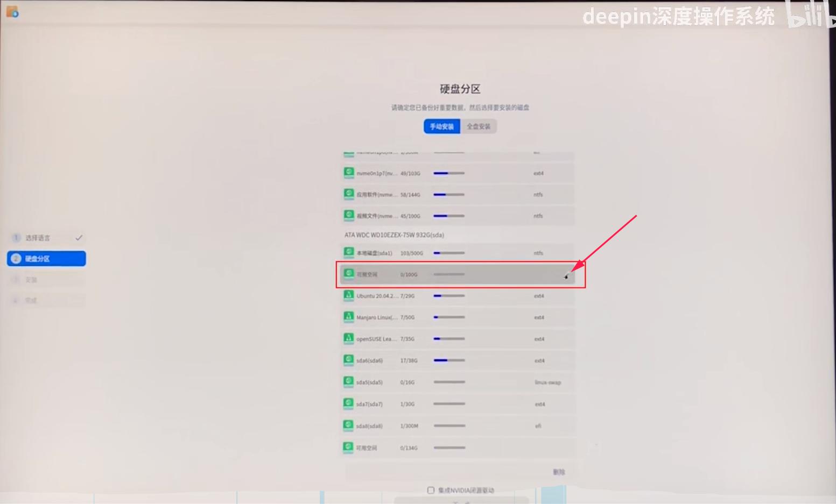The width and height of the screenshot is (836, 504).
Task: Select the 硬盘分区 step in sidebar
Action: coord(46,259)
